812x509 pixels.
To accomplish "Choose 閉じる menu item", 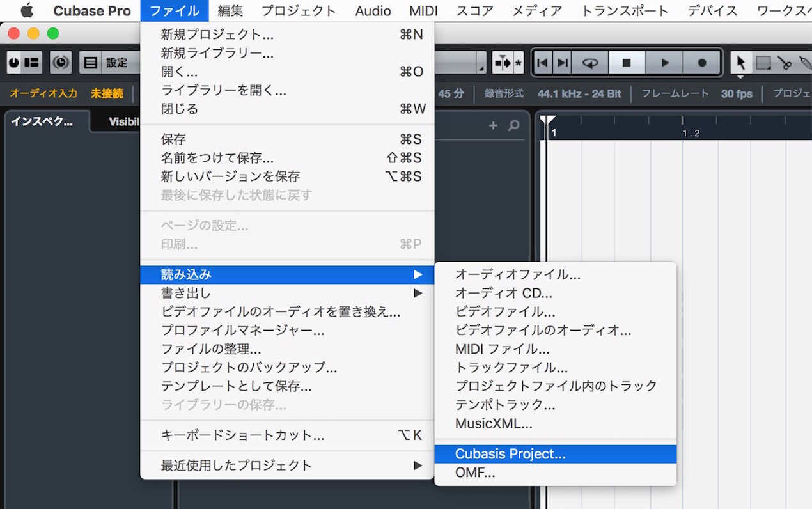I will tap(287, 109).
